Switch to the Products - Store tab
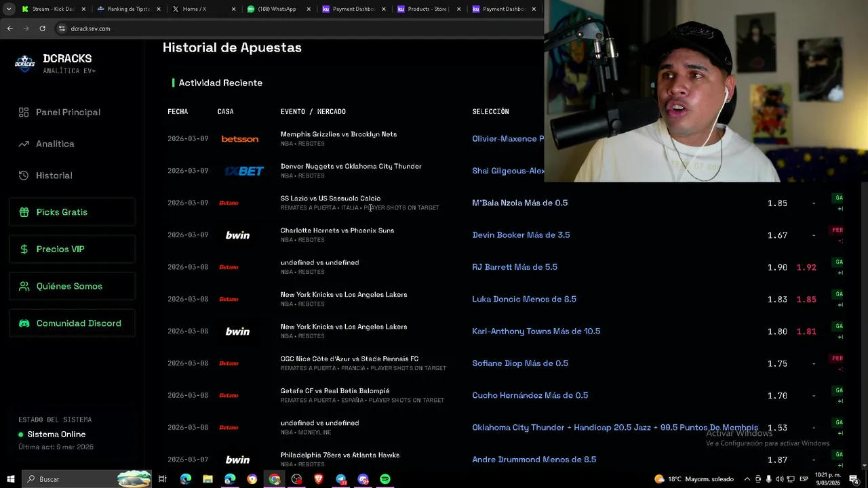Image resolution: width=868 pixels, height=488 pixels. pyautogui.click(x=428, y=9)
